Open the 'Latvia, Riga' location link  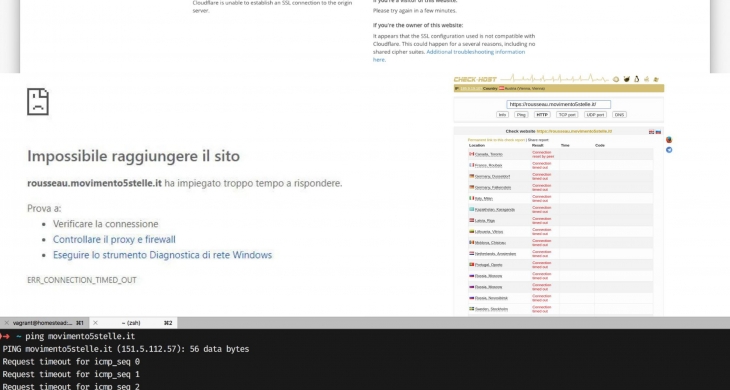485,221
